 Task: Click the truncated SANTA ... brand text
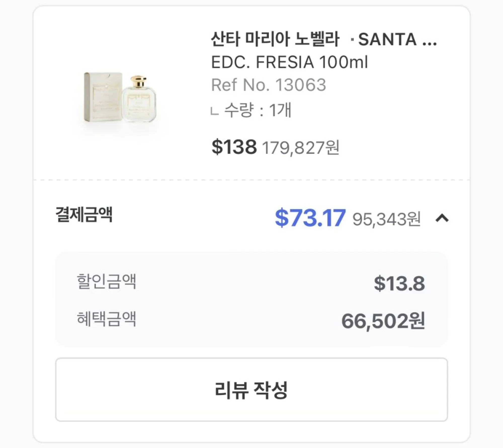click(397, 40)
